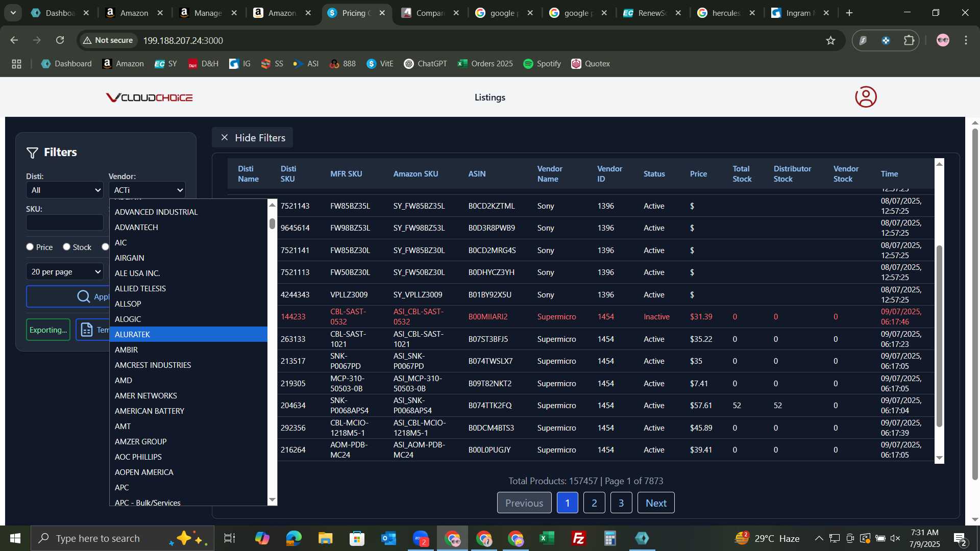The width and height of the screenshot is (980, 551).
Task: Click the Previous page button
Action: tap(524, 503)
